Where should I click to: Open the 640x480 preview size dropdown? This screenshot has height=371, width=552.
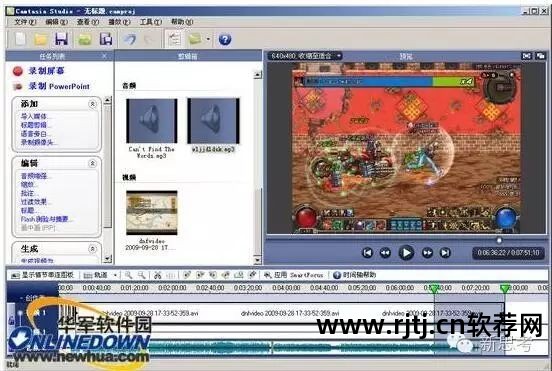tap(305, 56)
